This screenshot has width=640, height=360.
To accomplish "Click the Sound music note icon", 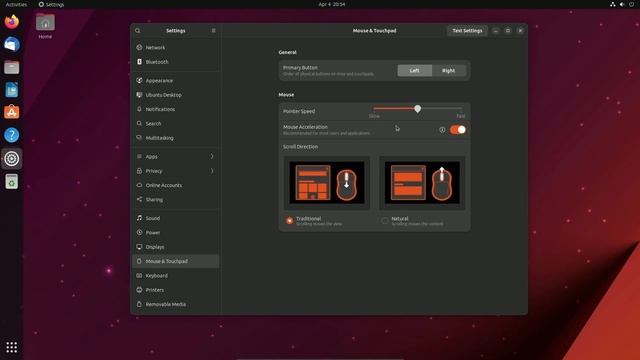I will pyautogui.click(x=139, y=218).
